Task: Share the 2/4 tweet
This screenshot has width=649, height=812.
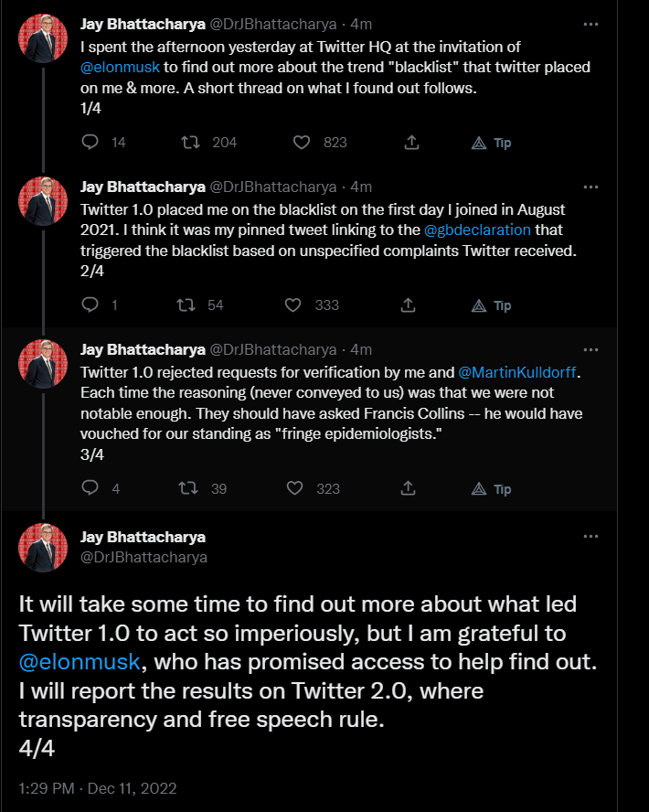Action: [411, 305]
